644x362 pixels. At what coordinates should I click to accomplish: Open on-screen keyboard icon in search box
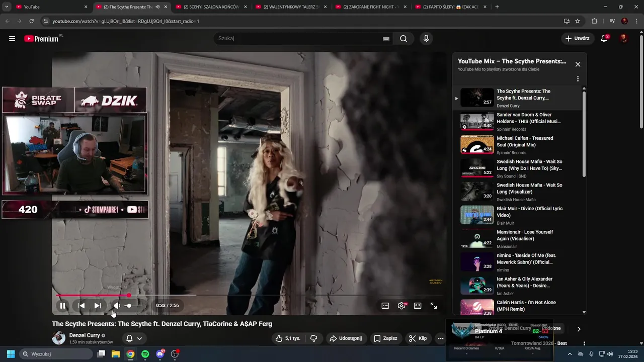tap(386, 39)
